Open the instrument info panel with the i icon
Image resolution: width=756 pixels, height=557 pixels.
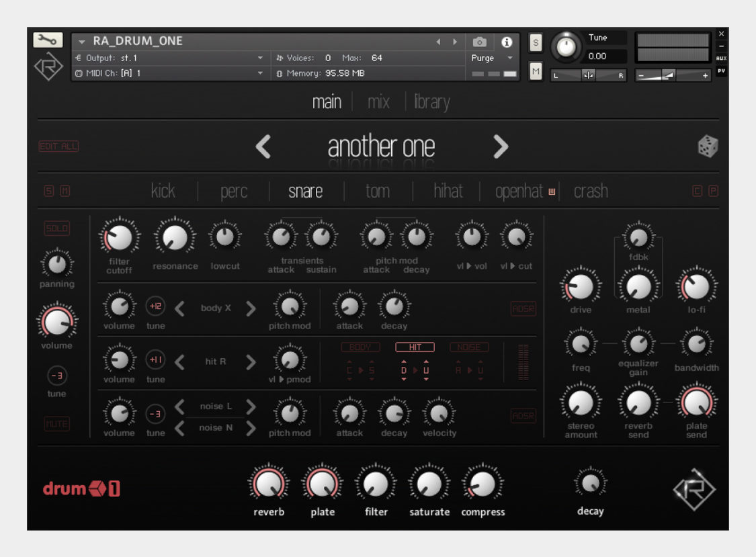click(x=507, y=42)
